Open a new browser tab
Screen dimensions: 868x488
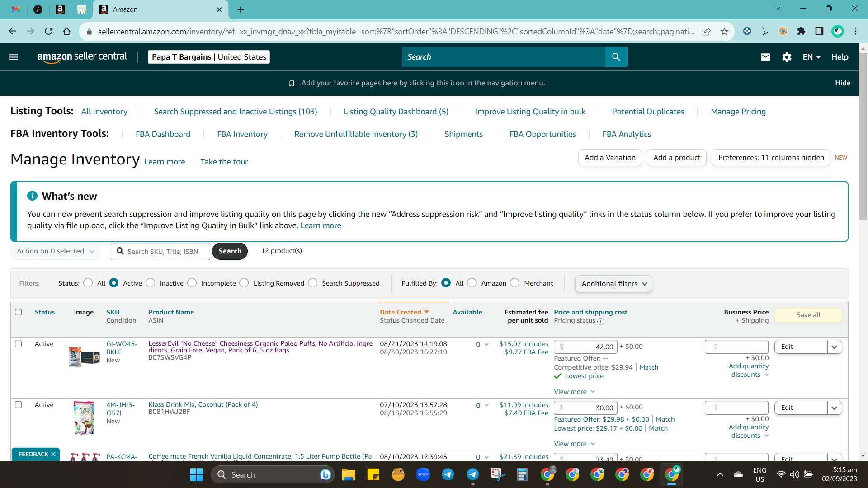241,9
